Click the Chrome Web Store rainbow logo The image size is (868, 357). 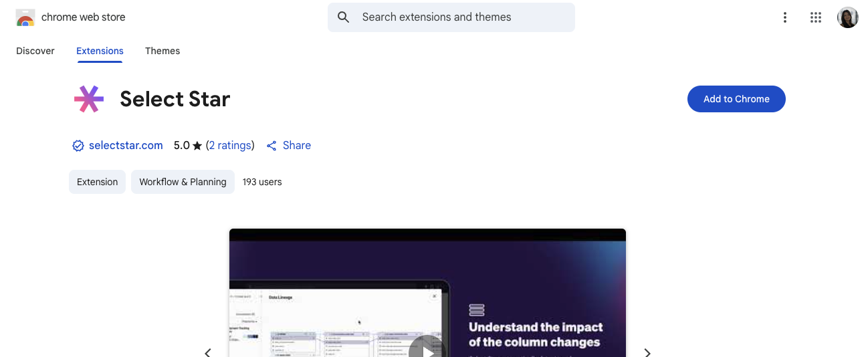point(25,18)
